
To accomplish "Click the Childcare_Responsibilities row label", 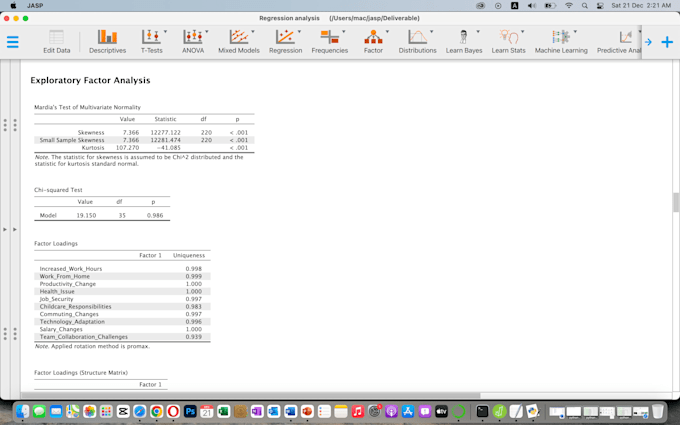I will pyautogui.click(x=75, y=307).
